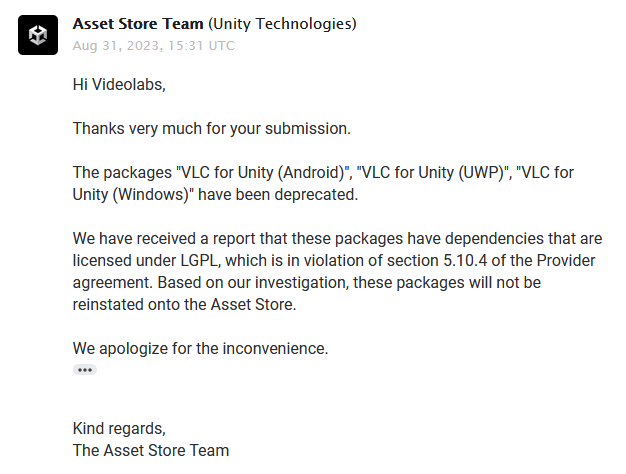
Task: Expand the hidden content ellipsis button
Action: click(85, 370)
